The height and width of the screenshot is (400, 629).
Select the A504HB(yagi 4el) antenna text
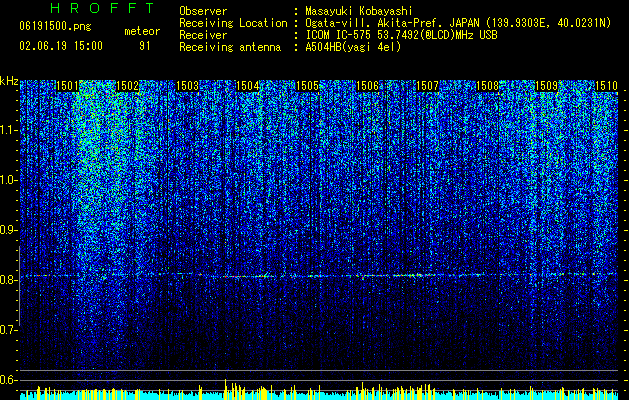(353, 47)
